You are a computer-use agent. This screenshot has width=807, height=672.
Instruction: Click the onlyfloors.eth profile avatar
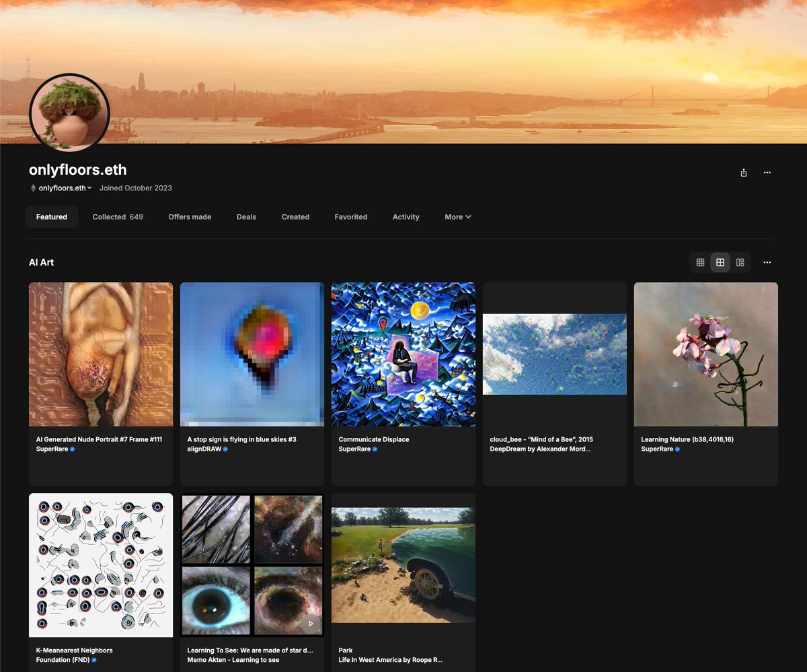tap(69, 113)
